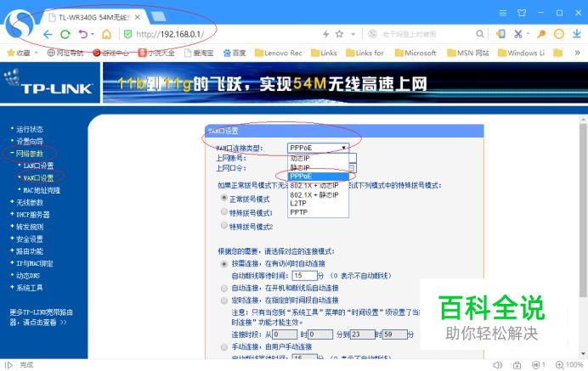588x371 pixels.
Task: Choose L2TP from the connection type list
Action: [319, 204]
